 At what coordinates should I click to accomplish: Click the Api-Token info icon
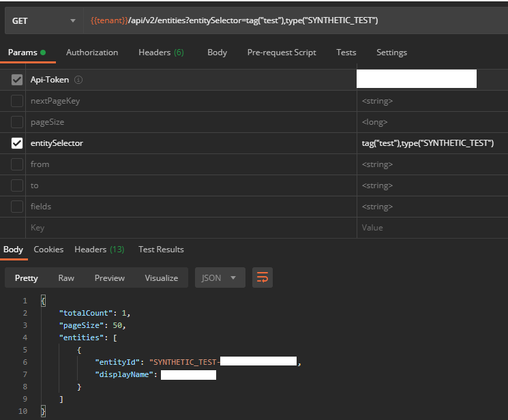coord(78,80)
